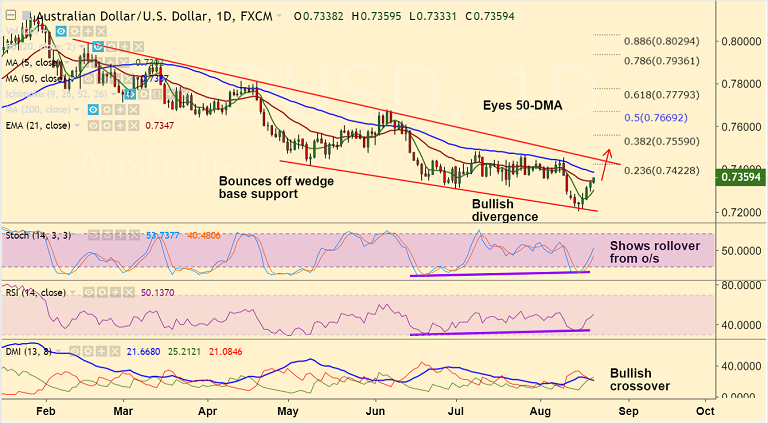Remove Stoch indicator with its X icon
This screenshot has width=768, height=423.
point(134,235)
